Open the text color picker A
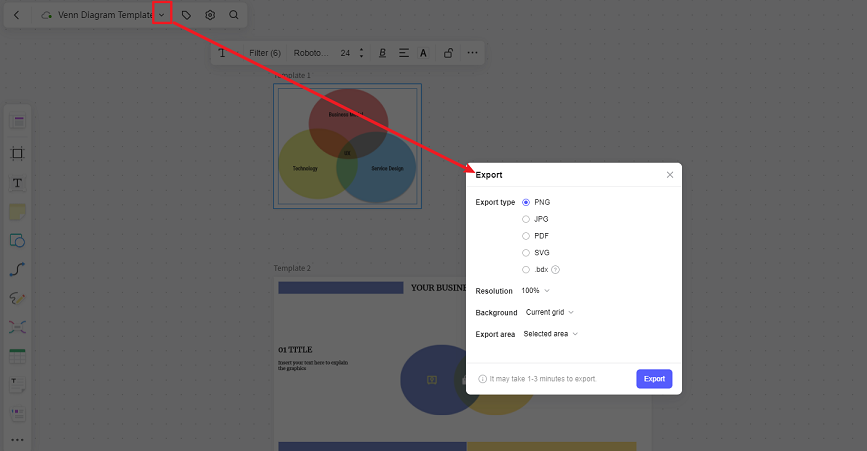The height and width of the screenshot is (451, 867). click(x=423, y=53)
